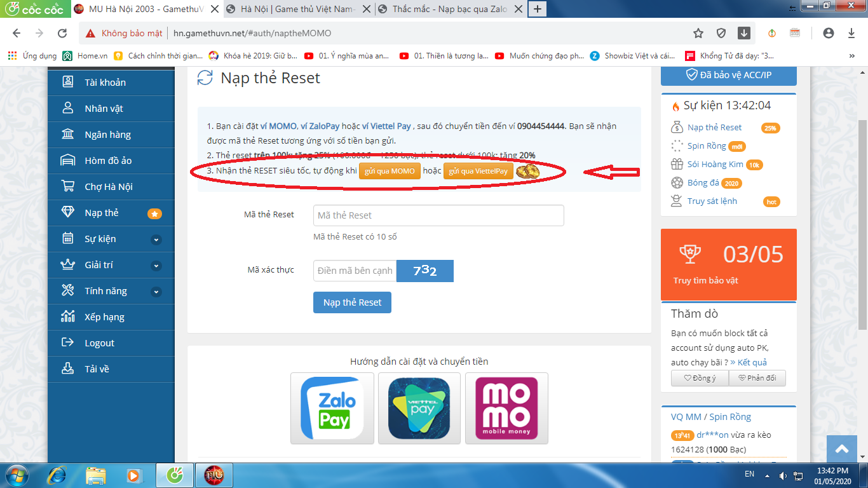This screenshot has width=868, height=488.
Task: Click the shield protection icon in address bar
Action: (721, 33)
